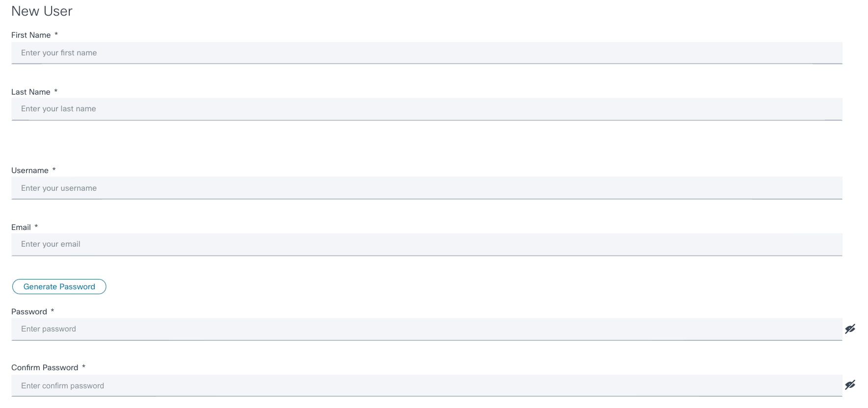The image size is (868, 408).
Task: Click the required asterisk beside Email
Action: [36, 227]
